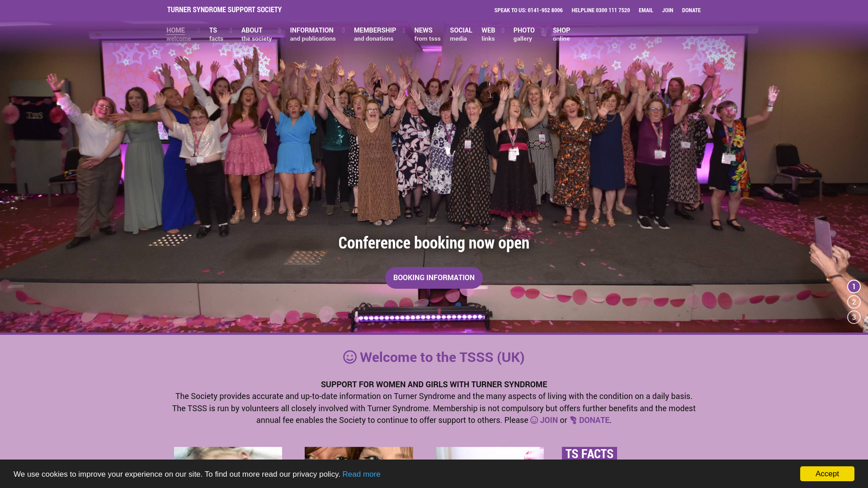Screen dimensions: 868x488
Task: Switch to slide 2 of the carousel
Action: point(854,302)
